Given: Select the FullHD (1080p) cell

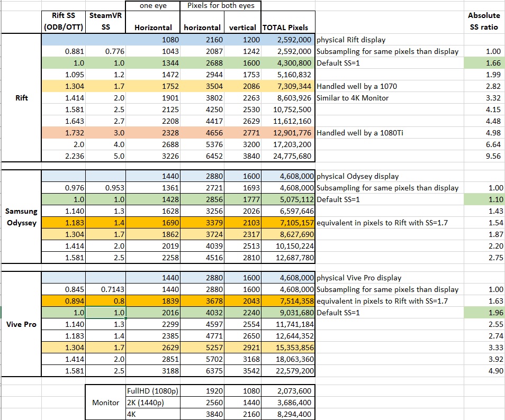Looking at the screenshot, I should (x=152, y=391).
